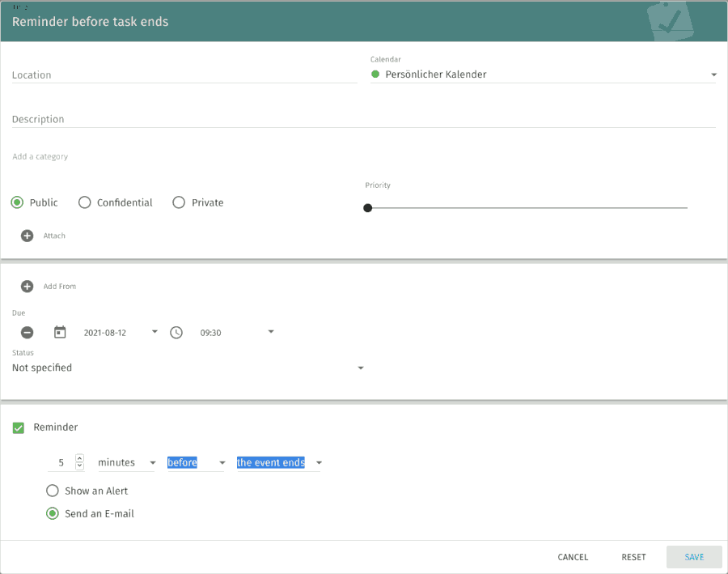The image size is (728, 574).
Task: Click the Add From plus icon
Action: pyautogui.click(x=27, y=287)
